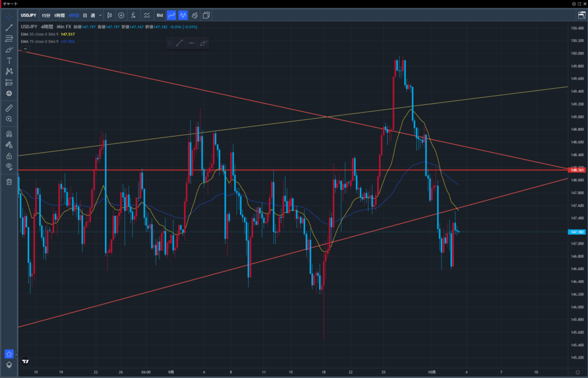
Task: Open candlestick chart style selector
Action: tap(109, 15)
